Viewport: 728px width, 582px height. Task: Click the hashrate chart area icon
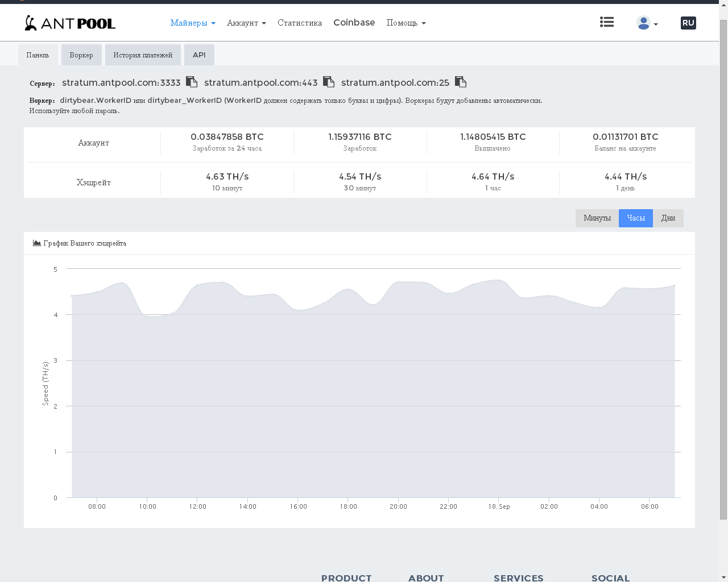[37, 243]
